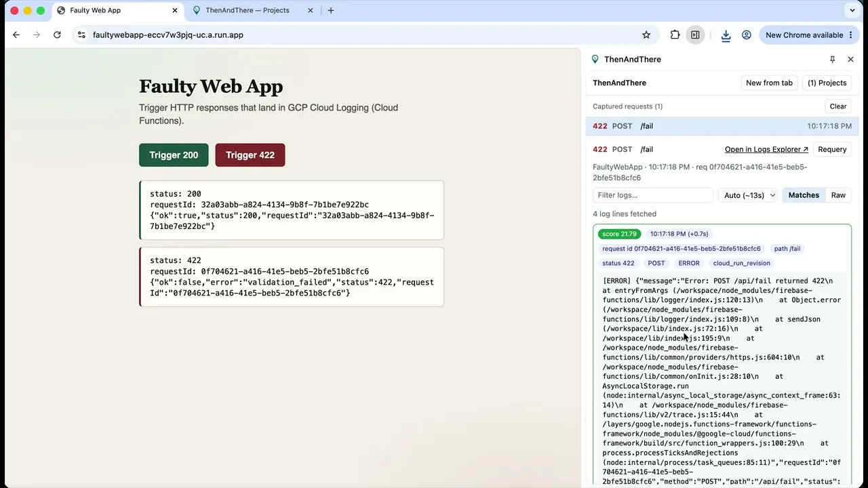Click the status: 422 response text

176,260
